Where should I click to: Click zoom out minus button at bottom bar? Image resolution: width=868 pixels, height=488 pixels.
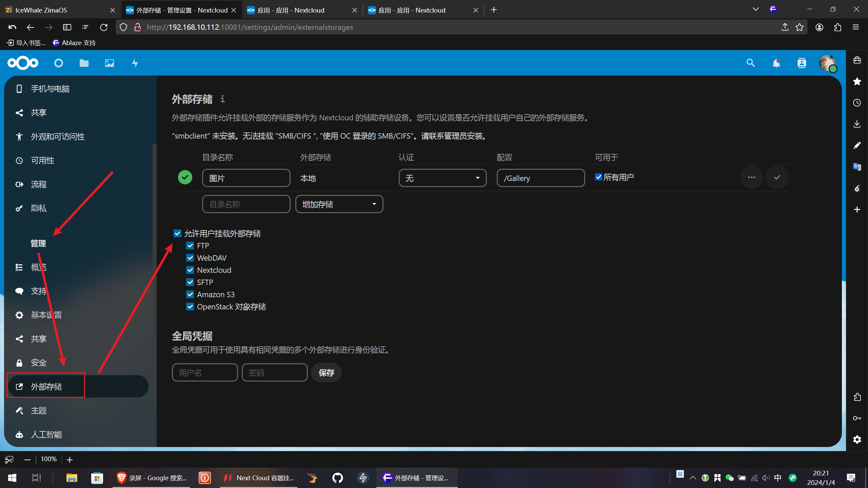click(27, 460)
